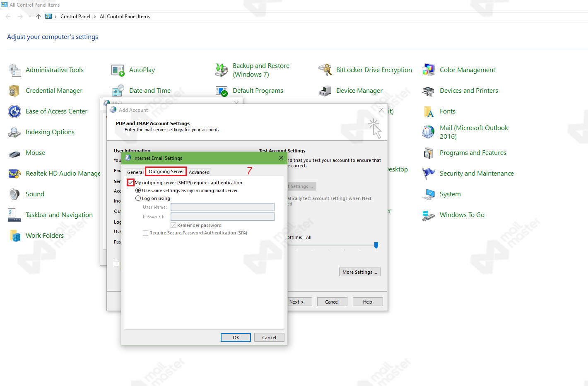
Task: Click the mail offline duration slider handle
Action: tap(376, 245)
